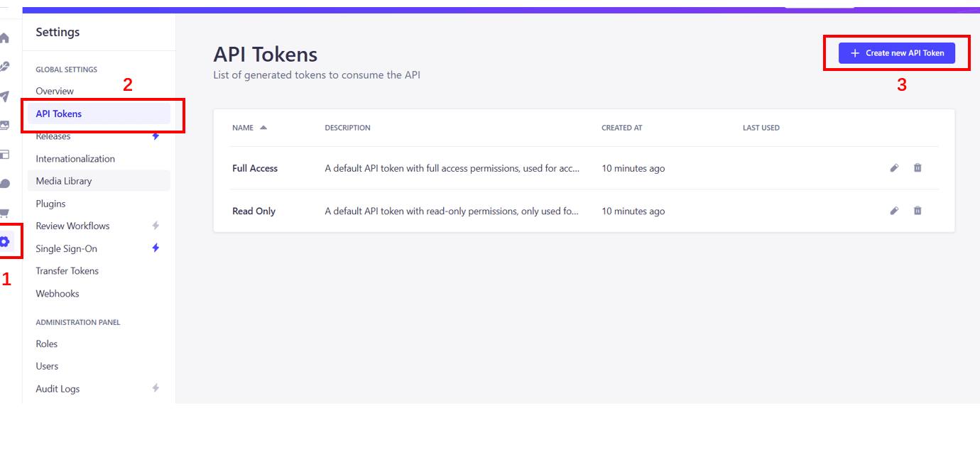Delete the Read Only token via trash icon
This screenshot has height=452, width=980.
coord(918,210)
